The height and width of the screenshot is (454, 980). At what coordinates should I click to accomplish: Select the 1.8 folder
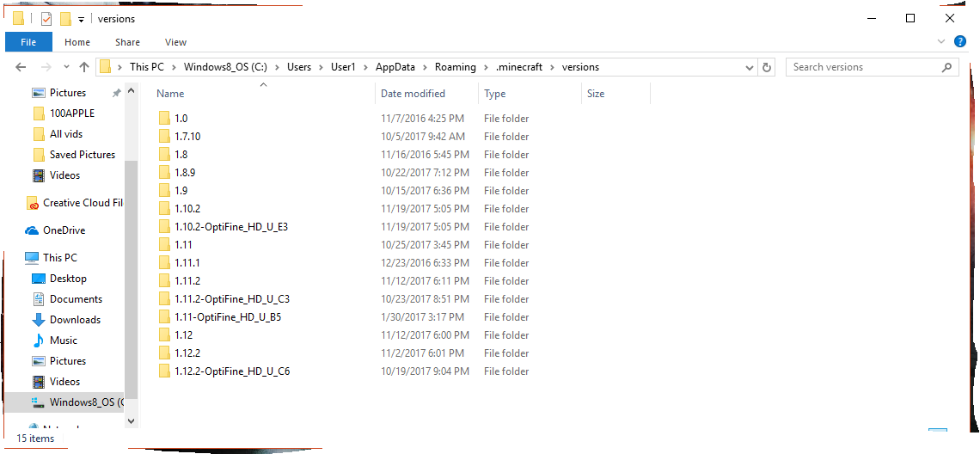[x=181, y=155]
